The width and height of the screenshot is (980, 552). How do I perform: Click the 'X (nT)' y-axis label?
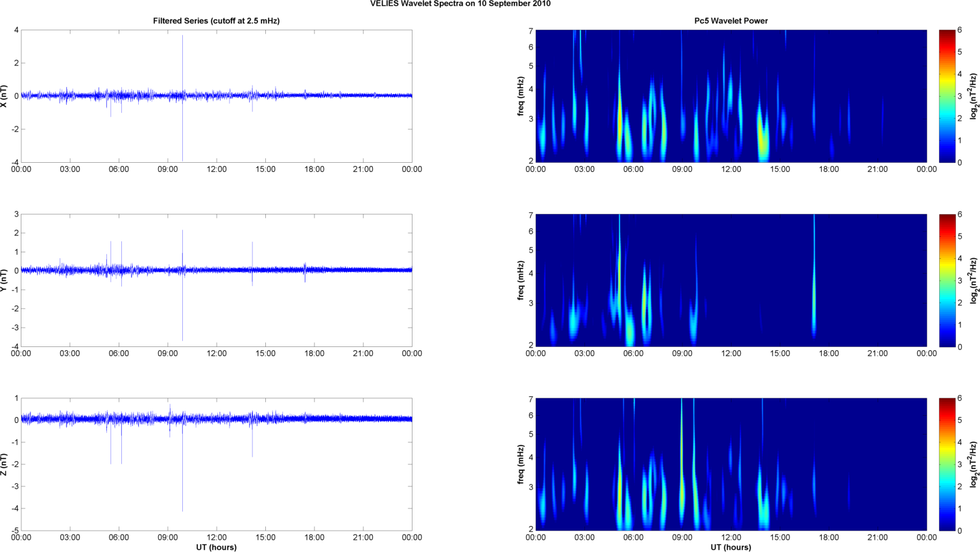[5, 96]
